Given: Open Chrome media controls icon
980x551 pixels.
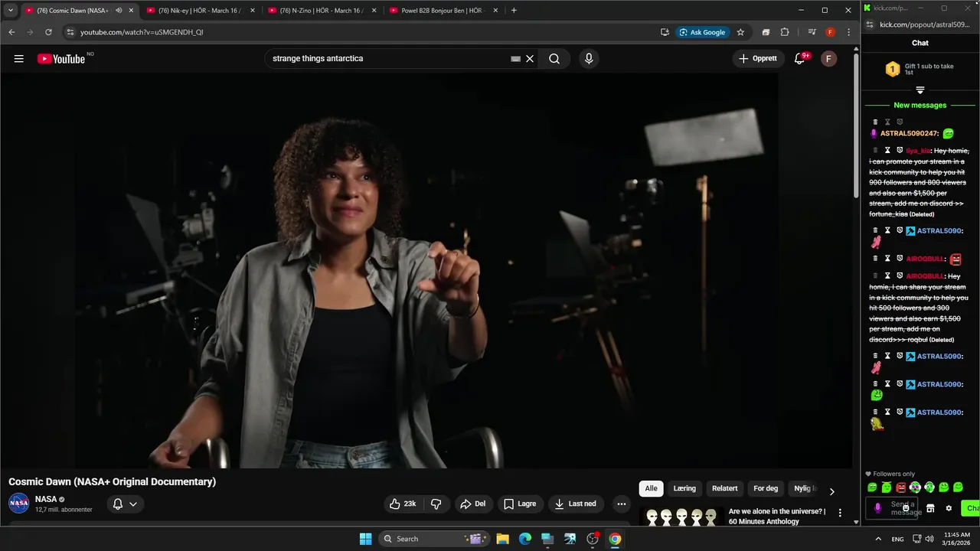Looking at the screenshot, I should 812,32.
